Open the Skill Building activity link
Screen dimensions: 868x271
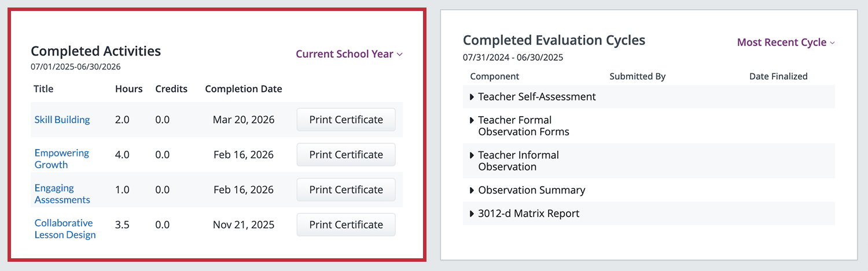coord(62,120)
